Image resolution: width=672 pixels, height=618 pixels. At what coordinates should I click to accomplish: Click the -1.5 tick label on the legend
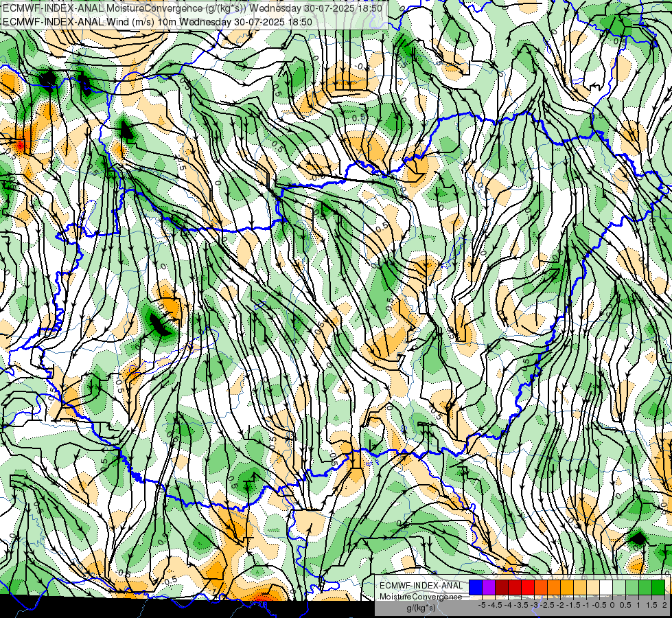(x=573, y=605)
